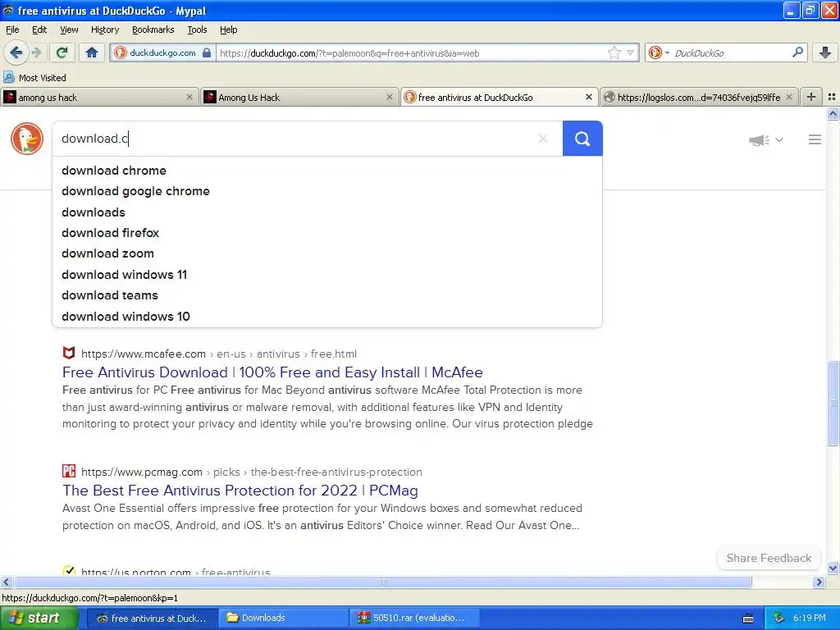Click the vertical scrollbar up arrow
840x630 pixels.
click(x=833, y=113)
